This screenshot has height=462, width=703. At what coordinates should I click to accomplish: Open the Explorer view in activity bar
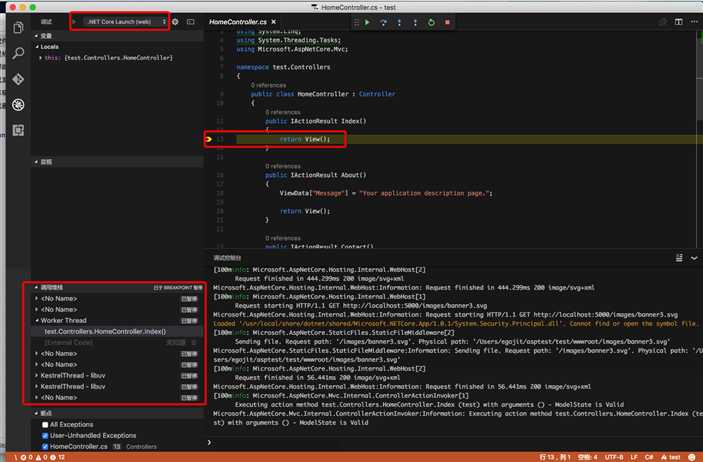pos(18,27)
